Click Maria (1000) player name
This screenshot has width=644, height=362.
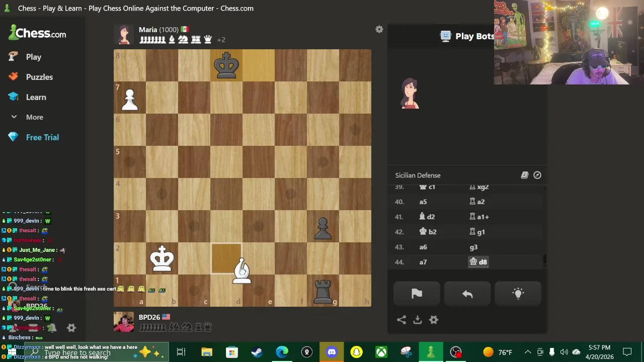(x=158, y=30)
